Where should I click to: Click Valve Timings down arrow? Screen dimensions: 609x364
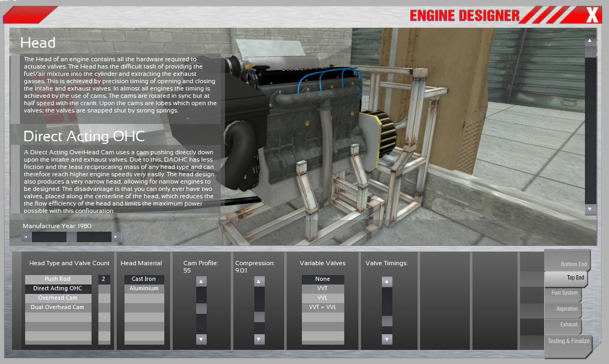coord(387,339)
